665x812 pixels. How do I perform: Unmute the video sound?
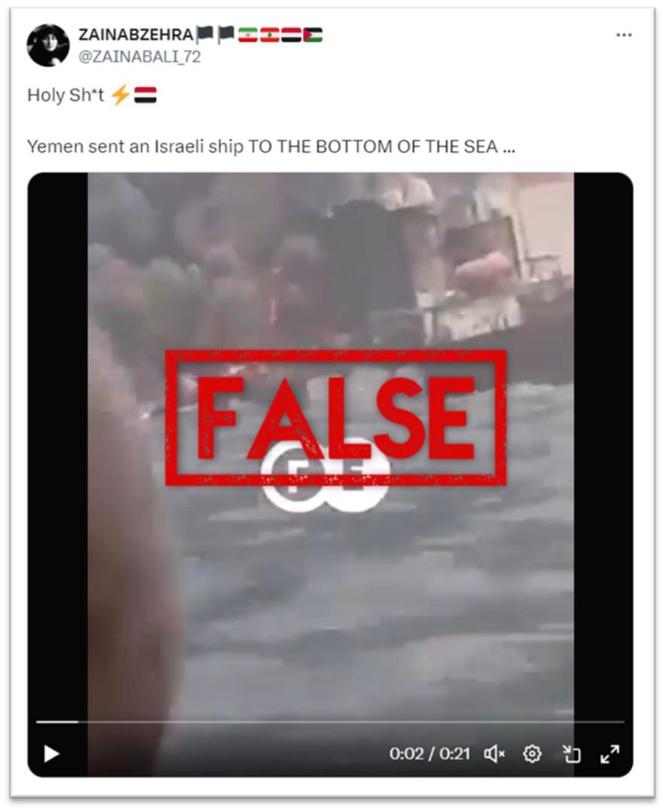pos(494,754)
